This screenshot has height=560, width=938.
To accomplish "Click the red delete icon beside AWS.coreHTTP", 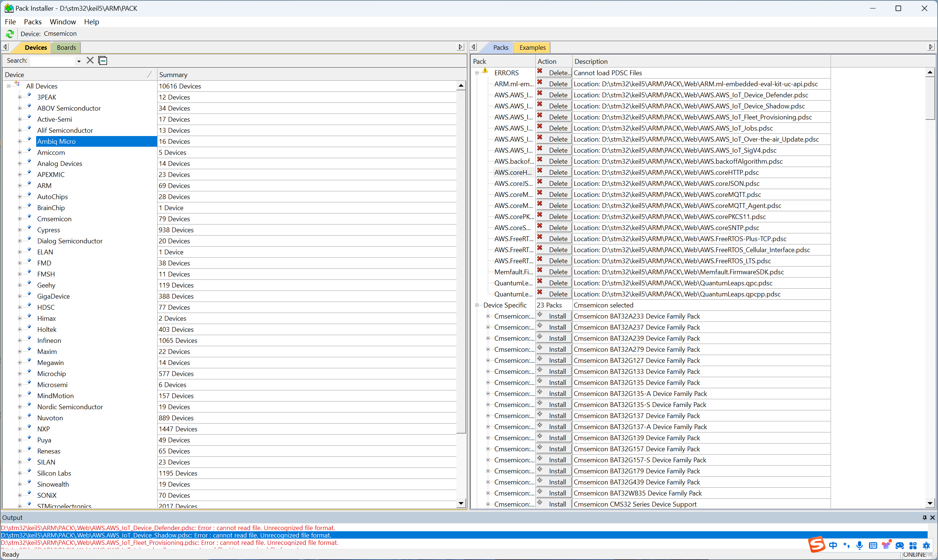I will 540,172.
